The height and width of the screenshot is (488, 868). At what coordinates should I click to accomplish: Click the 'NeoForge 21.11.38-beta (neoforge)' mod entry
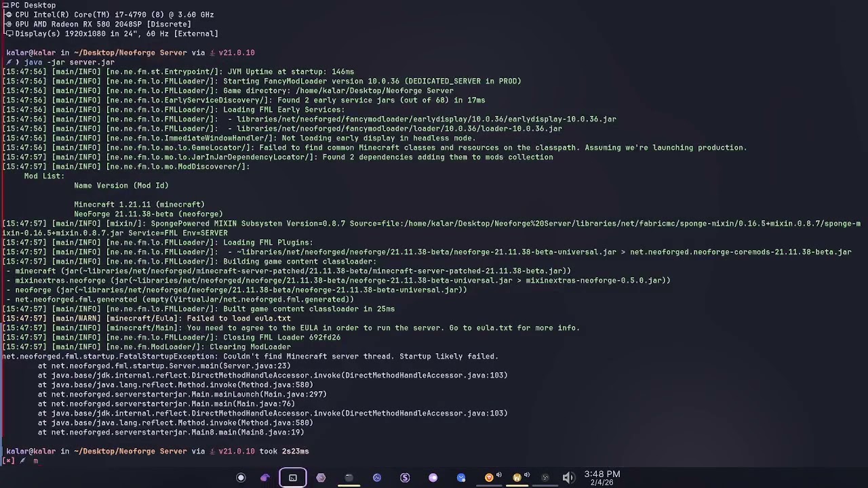[x=149, y=213]
